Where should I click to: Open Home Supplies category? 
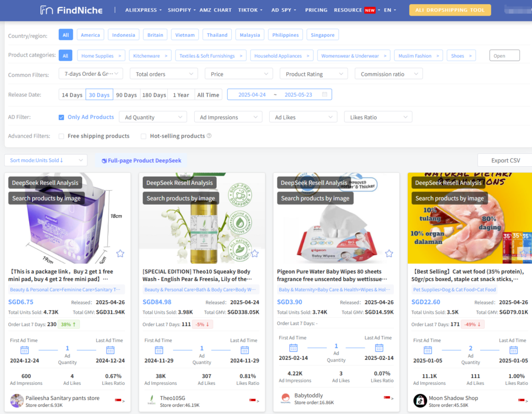click(x=101, y=56)
